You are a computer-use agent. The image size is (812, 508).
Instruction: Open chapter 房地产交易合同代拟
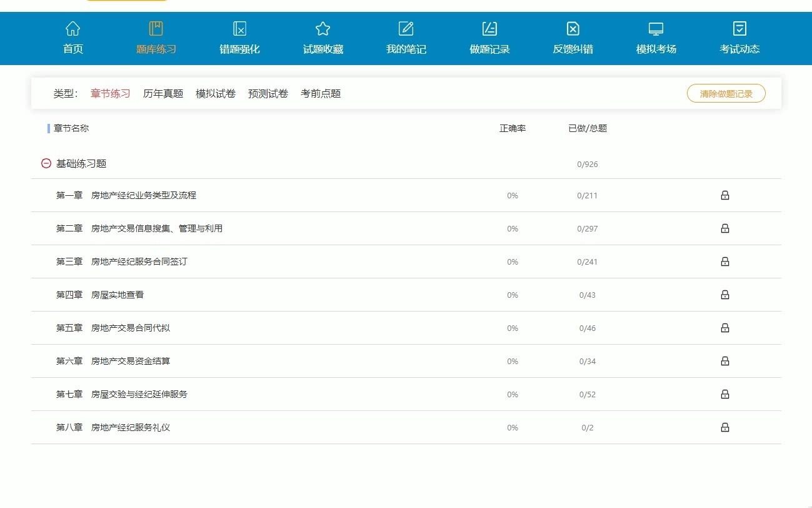(x=131, y=328)
